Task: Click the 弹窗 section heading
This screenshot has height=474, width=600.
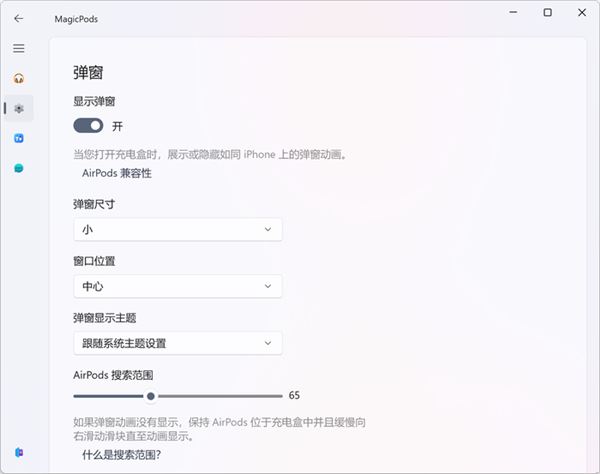Action: pyautogui.click(x=88, y=73)
